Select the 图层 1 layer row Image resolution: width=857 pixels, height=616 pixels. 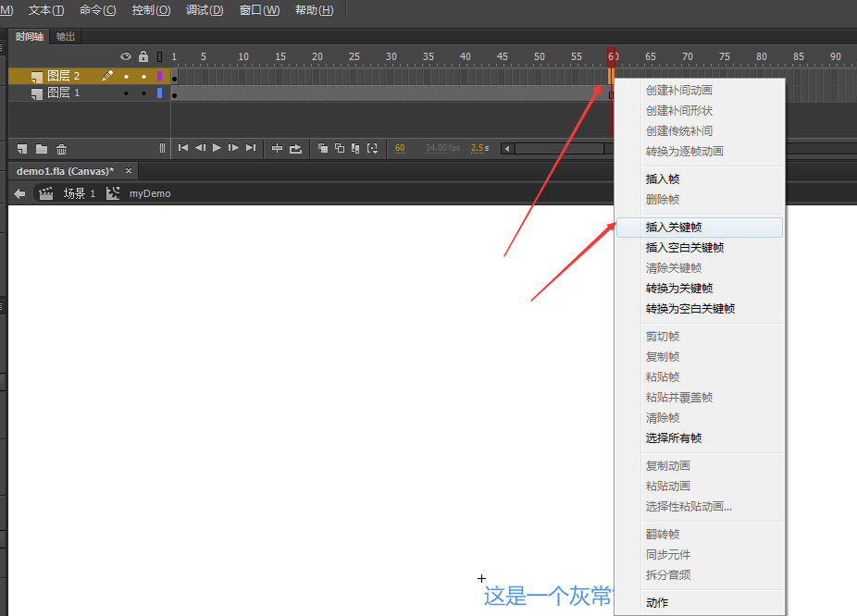pos(89,92)
